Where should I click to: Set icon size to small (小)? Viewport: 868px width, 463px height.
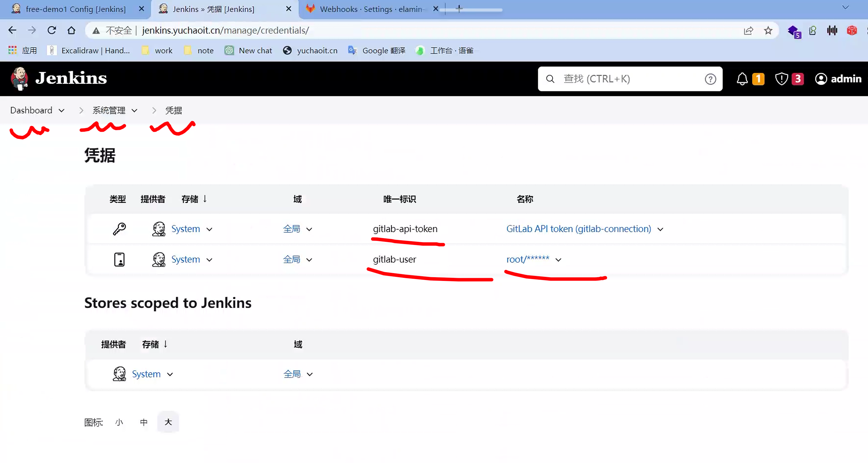click(119, 422)
